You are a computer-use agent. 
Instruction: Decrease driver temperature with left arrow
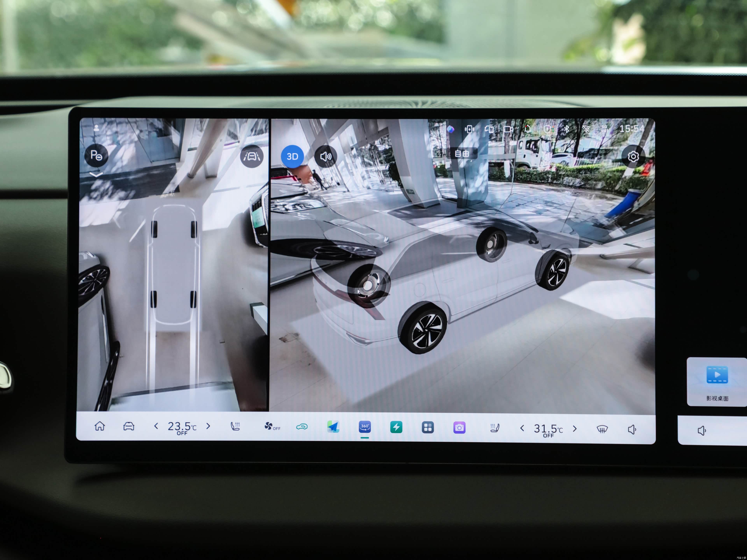(x=156, y=426)
